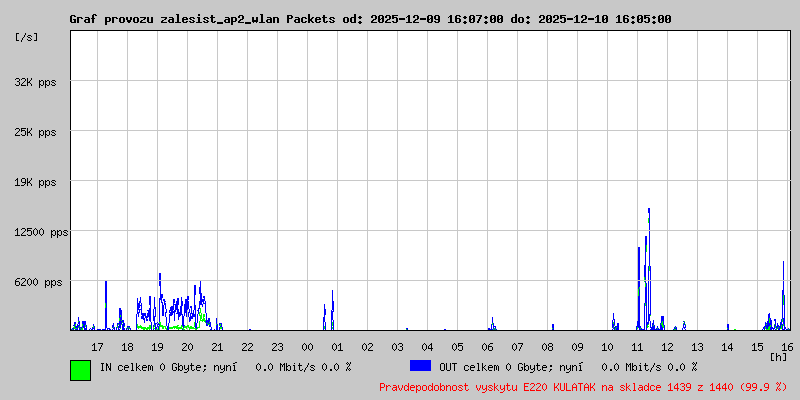Click the hour label '21' on x-axis
800x400 pixels.
click(x=217, y=347)
